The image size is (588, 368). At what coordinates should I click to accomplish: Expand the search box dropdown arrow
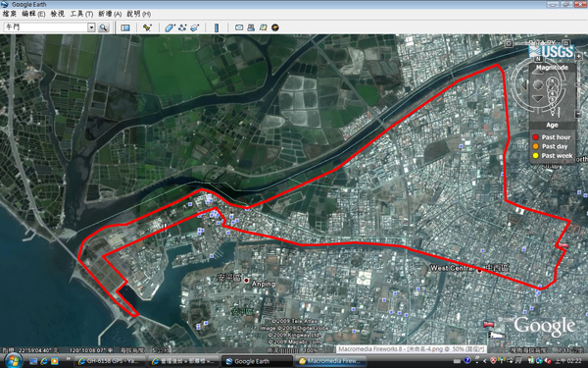pyautogui.click(x=91, y=27)
